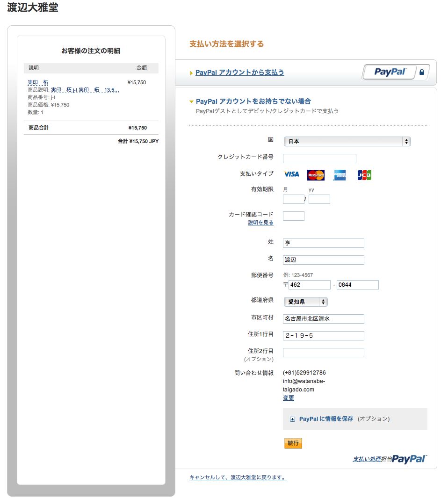
Task: Click the PayPal アカウントから支払う link
Action: pos(239,72)
